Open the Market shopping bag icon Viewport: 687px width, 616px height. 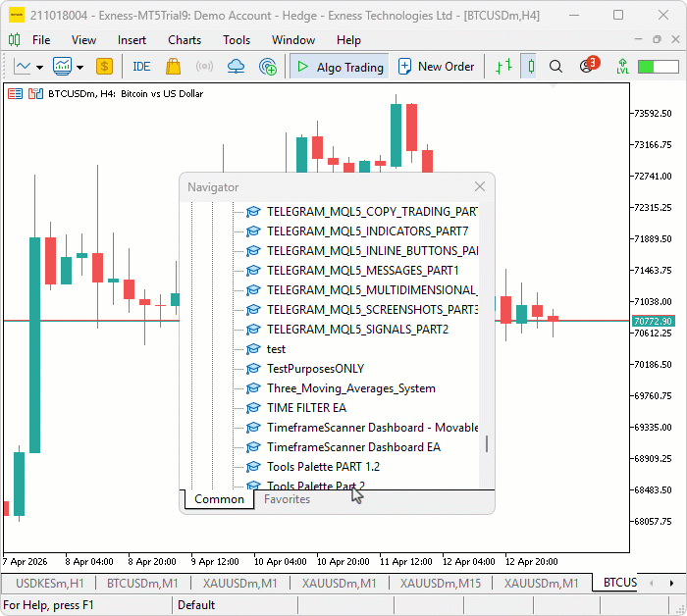tap(173, 67)
